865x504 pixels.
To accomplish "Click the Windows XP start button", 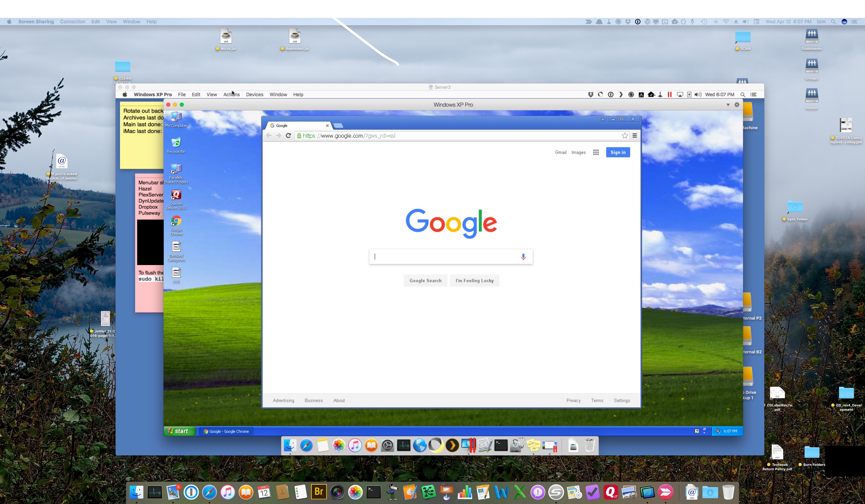I will (x=179, y=431).
